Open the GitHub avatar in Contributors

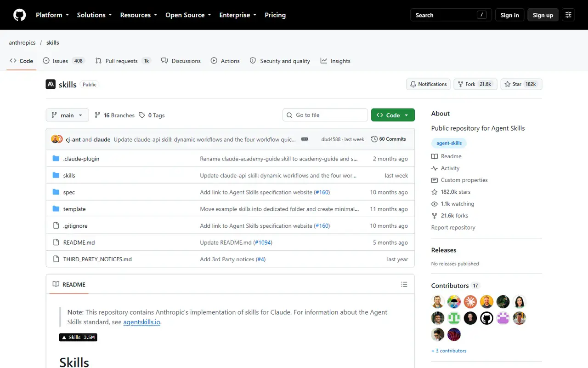(486, 318)
